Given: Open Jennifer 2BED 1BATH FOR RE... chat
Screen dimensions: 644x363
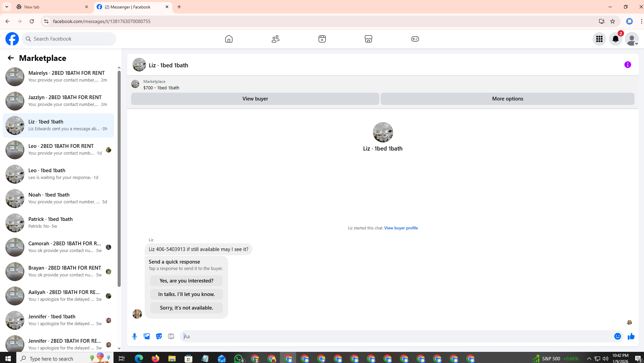Looking at the screenshot, I should [58, 343].
